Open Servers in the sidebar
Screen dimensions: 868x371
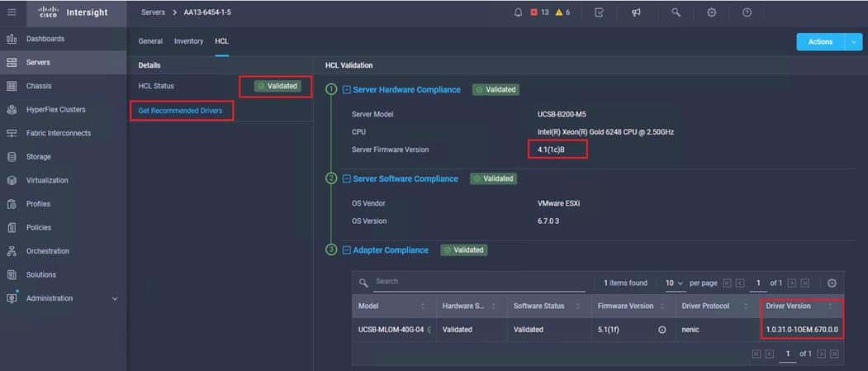(63, 63)
